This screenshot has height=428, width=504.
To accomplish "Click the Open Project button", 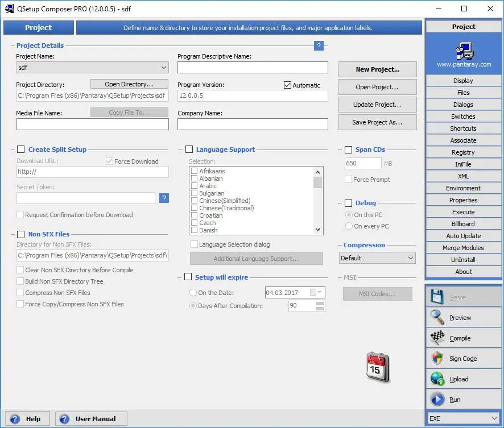I will 377,87.
